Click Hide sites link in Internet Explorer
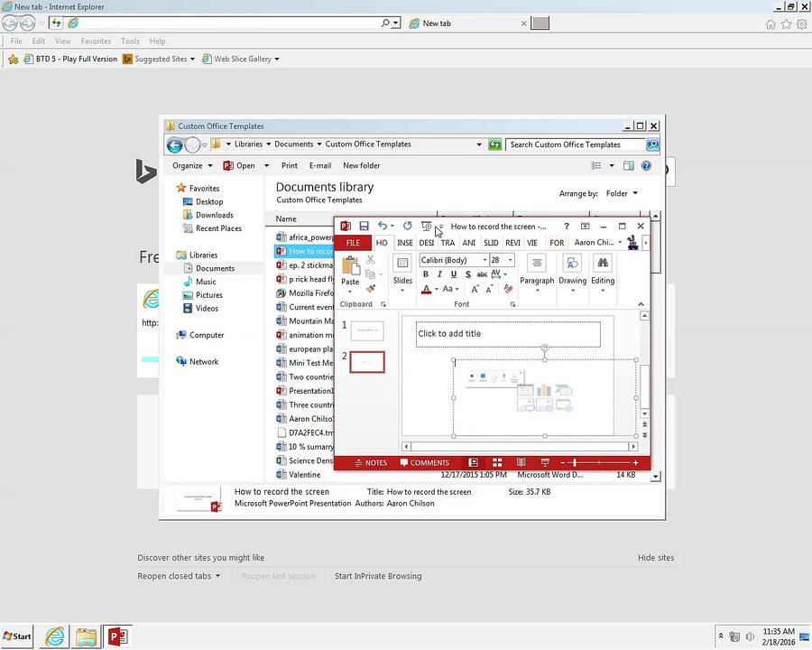Viewport: 812px width, 650px height. pos(656,558)
